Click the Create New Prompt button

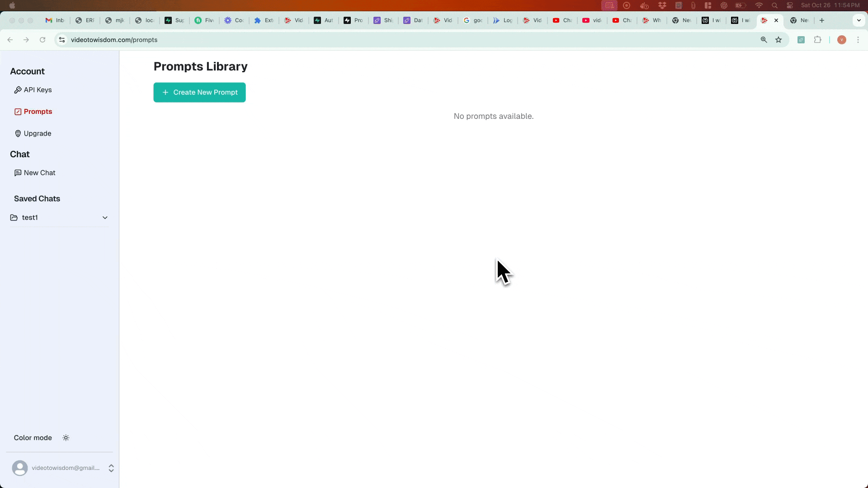coord(200,92)
